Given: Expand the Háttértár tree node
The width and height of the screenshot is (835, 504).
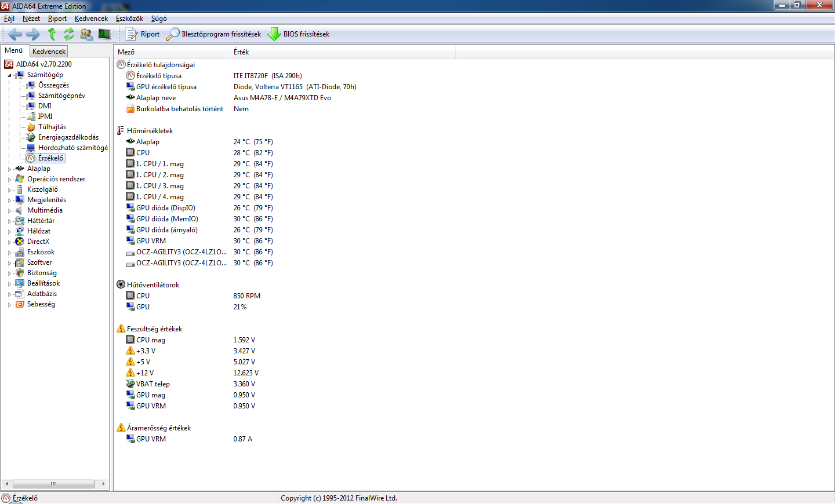Looking at the screenshot, I should pyautogui.click(x=9, y=221).
